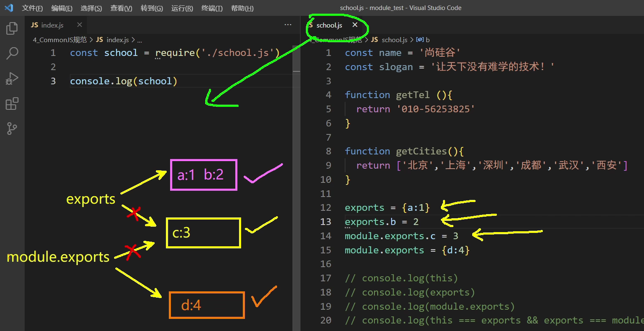Screen dimensions: 644x331
Task: Open the Search view icon
Action: 12,53
